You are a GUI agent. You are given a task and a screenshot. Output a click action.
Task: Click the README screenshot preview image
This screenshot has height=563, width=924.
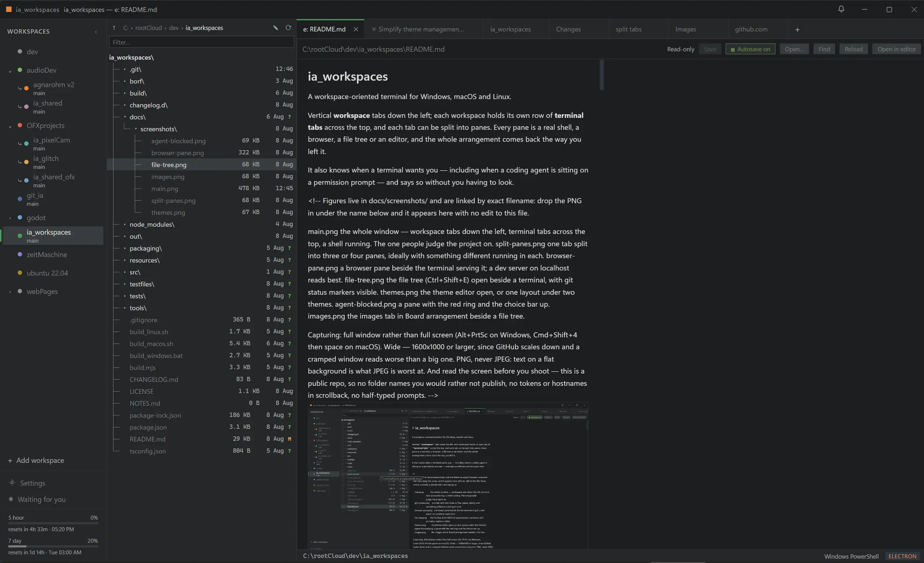click(x=448, y=475)
